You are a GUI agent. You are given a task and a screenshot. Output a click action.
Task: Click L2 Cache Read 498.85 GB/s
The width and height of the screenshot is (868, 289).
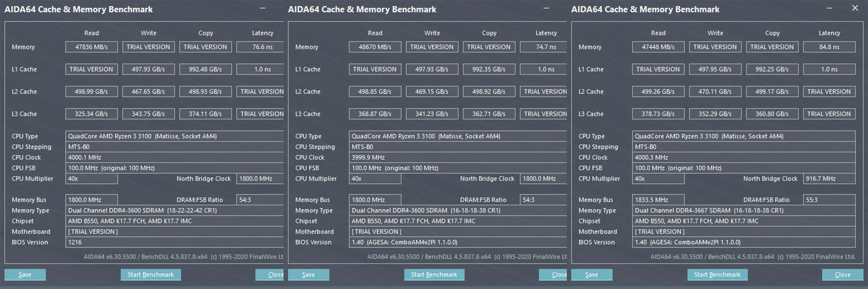pos(375,91)
